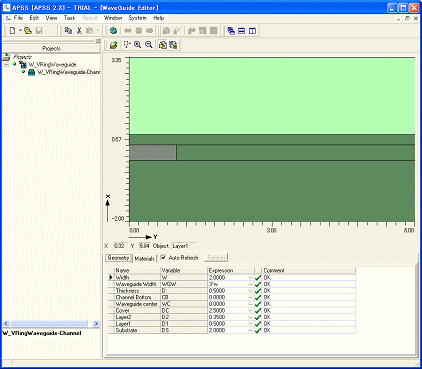Click the Y coordinate field
Image resolution: width=422 pixels, height=369 pixels.
pos(144,246)
